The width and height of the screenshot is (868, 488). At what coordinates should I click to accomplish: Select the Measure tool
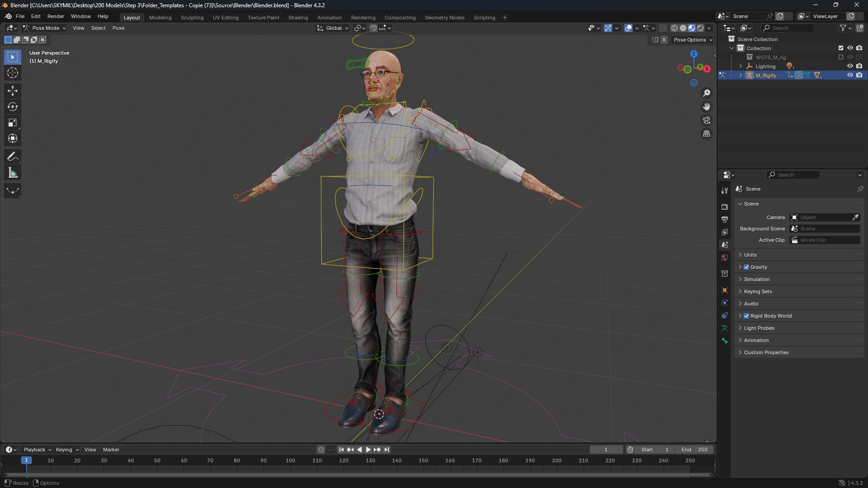coord(13,173)
